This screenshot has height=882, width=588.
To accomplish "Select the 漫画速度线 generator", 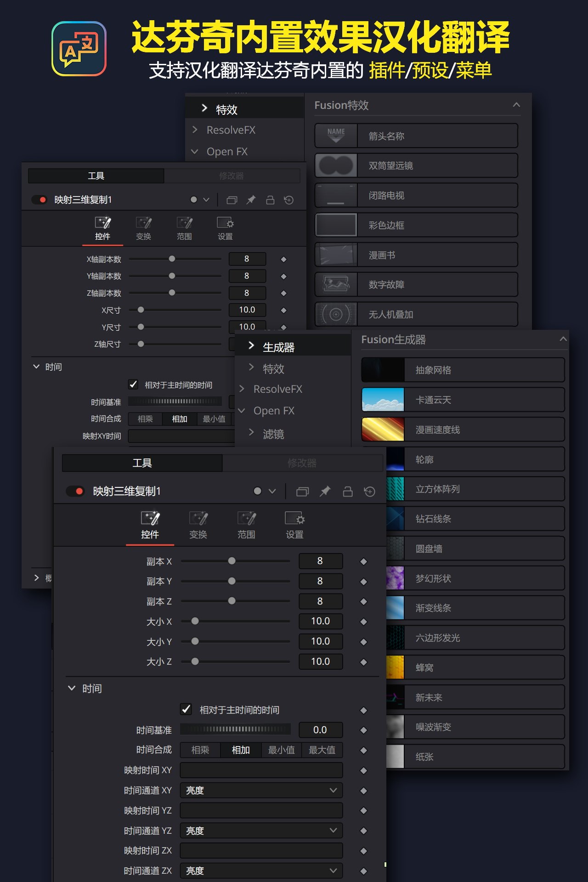I will point(463,430).
